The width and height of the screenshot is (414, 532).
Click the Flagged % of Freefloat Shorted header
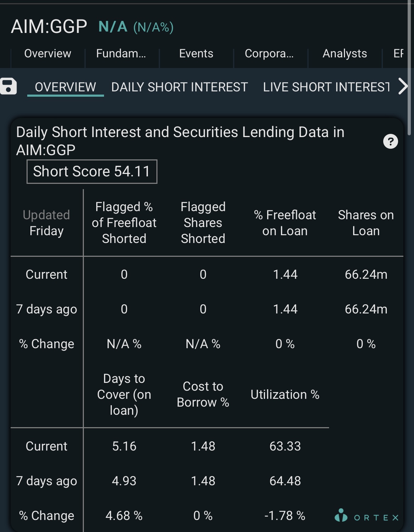(124, 223)
